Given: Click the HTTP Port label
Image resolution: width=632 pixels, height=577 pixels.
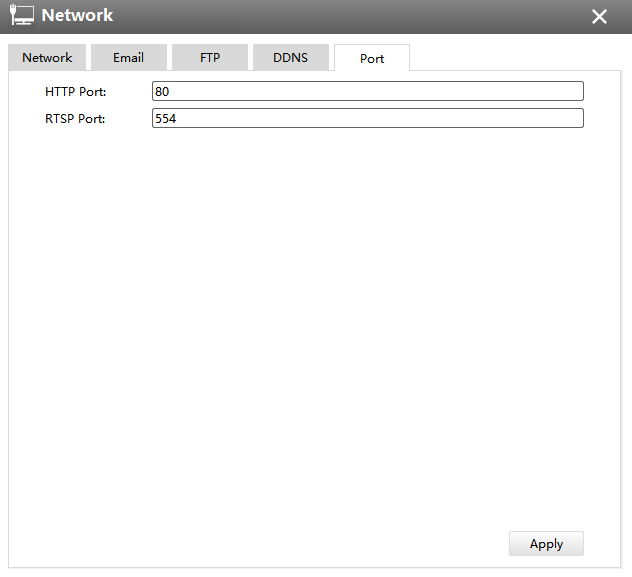Looking at the screenshot, I should point(75,92).
